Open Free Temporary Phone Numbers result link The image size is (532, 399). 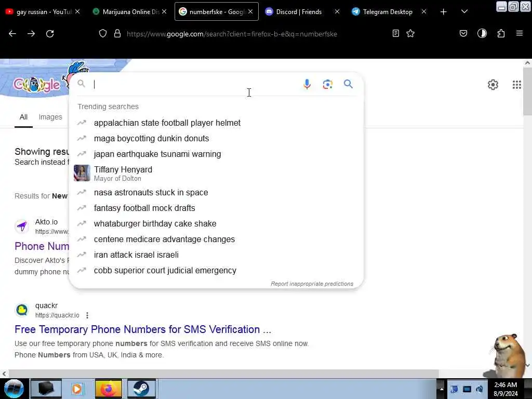pyautogui.click(x=143, y=329)
